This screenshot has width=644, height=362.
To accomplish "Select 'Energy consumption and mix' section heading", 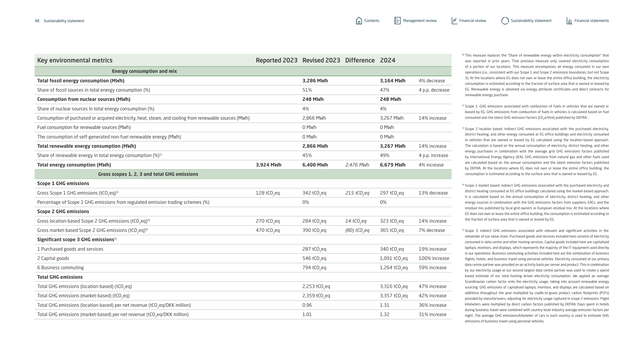I will [x=144, y=71].
